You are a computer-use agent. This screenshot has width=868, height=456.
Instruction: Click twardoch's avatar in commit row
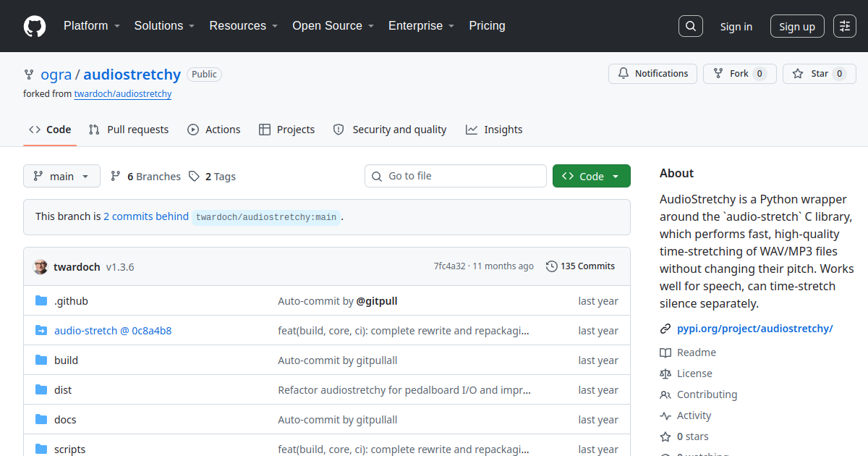coord(41,266)
